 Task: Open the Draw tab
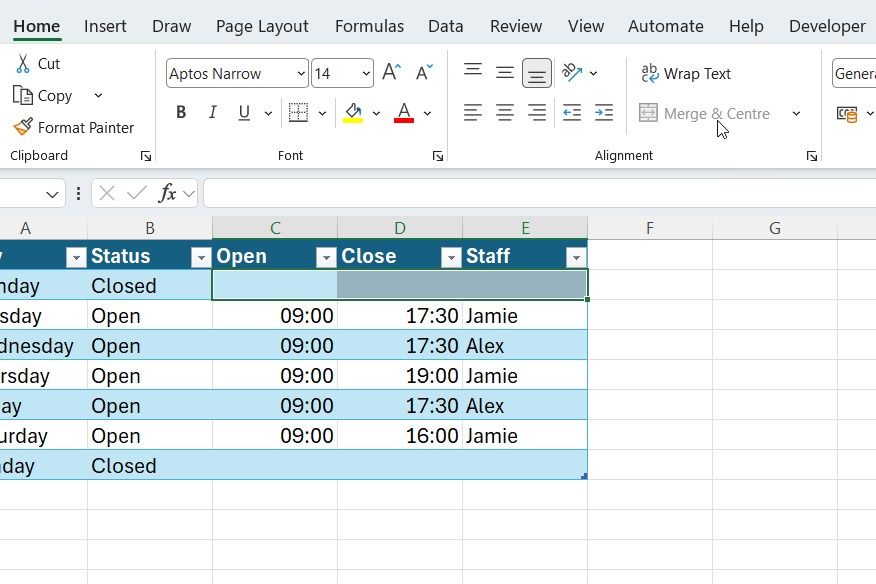pyautogui.click(x=172, y=26)
